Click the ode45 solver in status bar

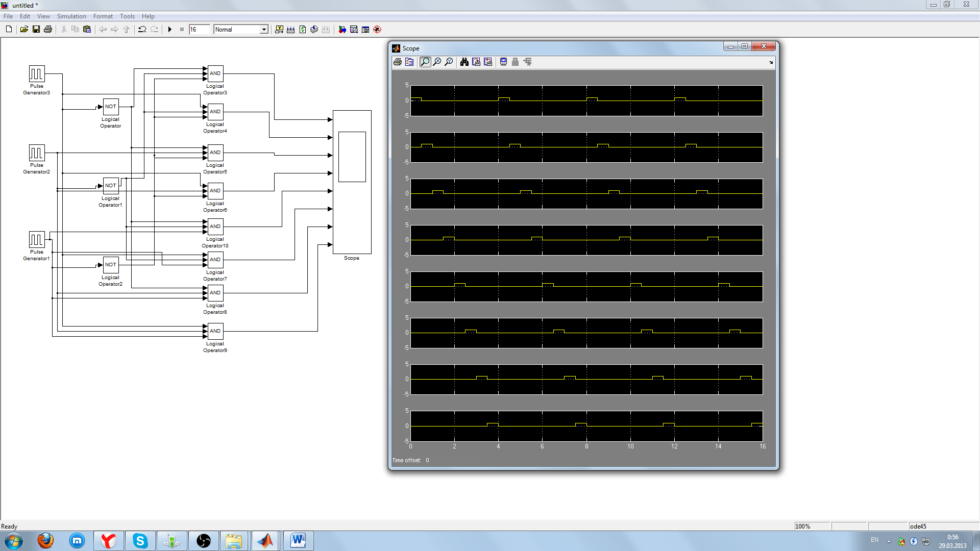click(918, 527)
